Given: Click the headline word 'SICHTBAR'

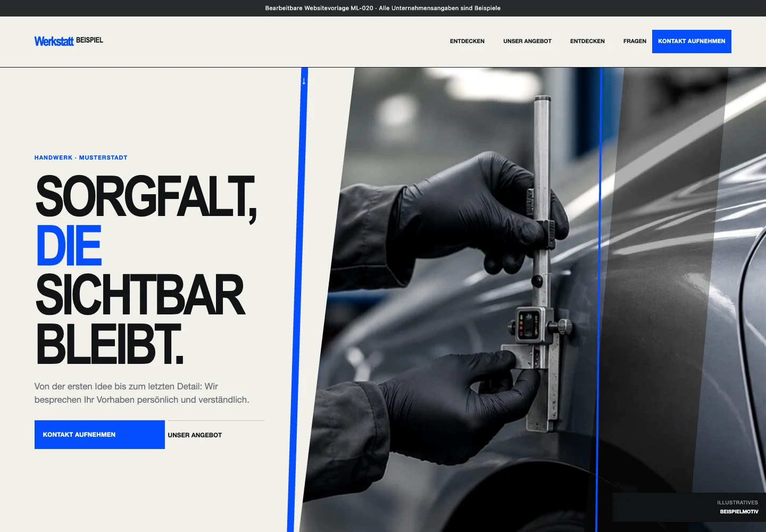Looking at the screenshot, I should [140, 295].
